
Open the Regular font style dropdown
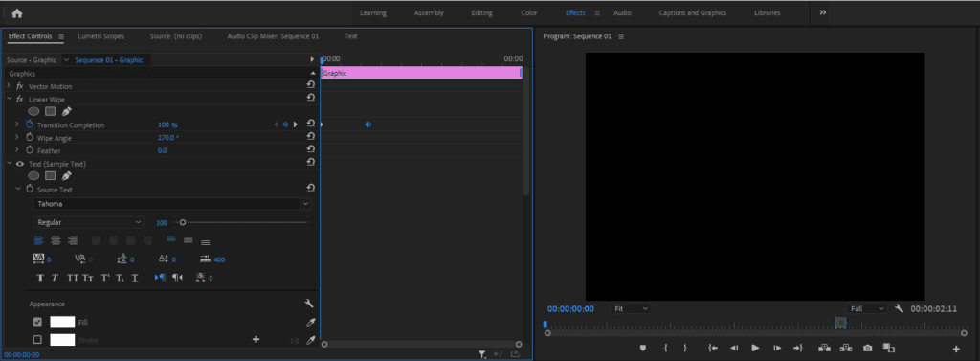pyautogui.click(x=89, y=222)
